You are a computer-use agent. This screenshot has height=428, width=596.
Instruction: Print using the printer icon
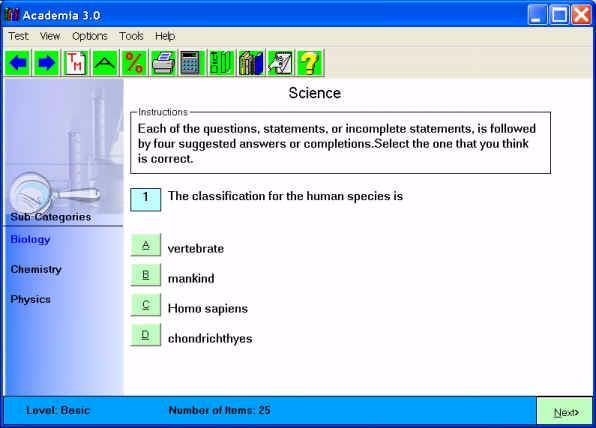pos(163,63)
